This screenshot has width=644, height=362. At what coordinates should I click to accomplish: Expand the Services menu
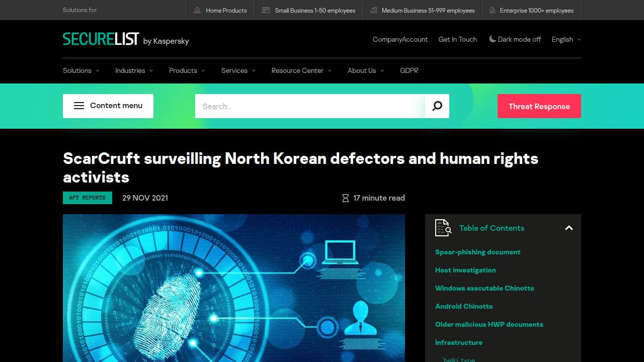tap(238, 70)
